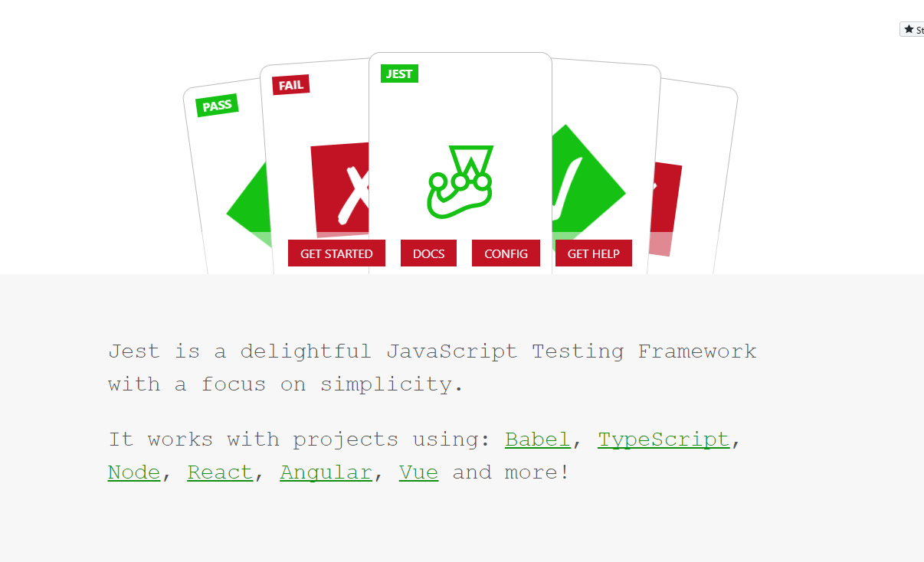924x562 pixels.
Task: Click the GitHub Star button
Action: [x=912, y=30]
